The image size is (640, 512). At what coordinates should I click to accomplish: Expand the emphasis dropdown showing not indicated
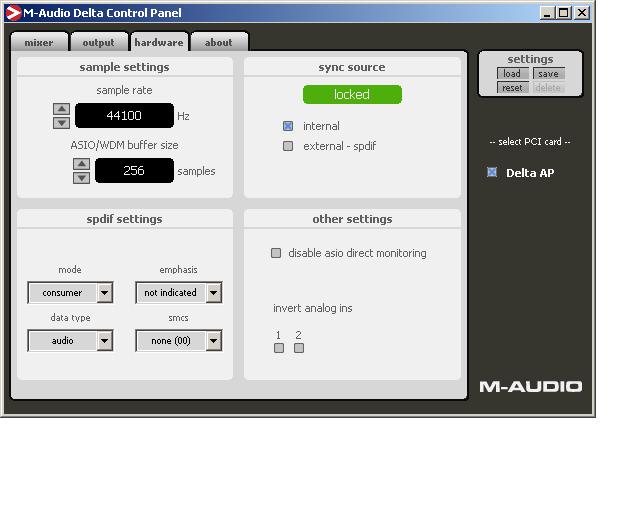pyautogui.click(x=179, y=293)
